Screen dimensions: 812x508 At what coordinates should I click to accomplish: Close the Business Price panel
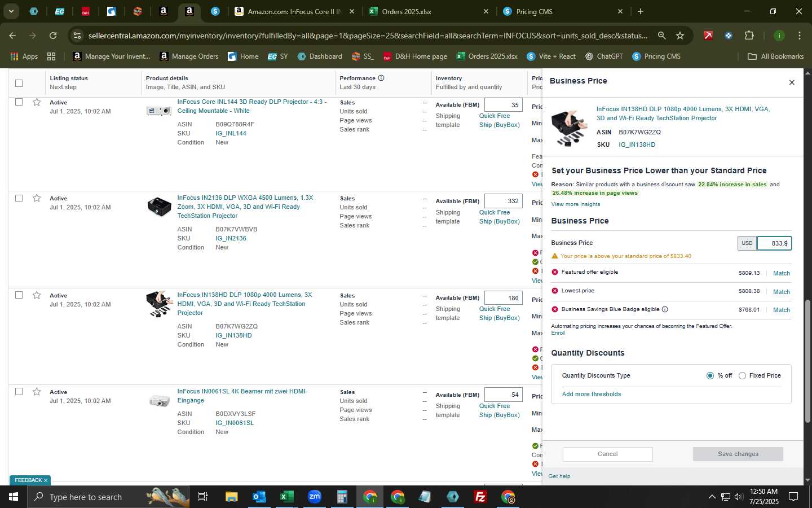(792, 82)
